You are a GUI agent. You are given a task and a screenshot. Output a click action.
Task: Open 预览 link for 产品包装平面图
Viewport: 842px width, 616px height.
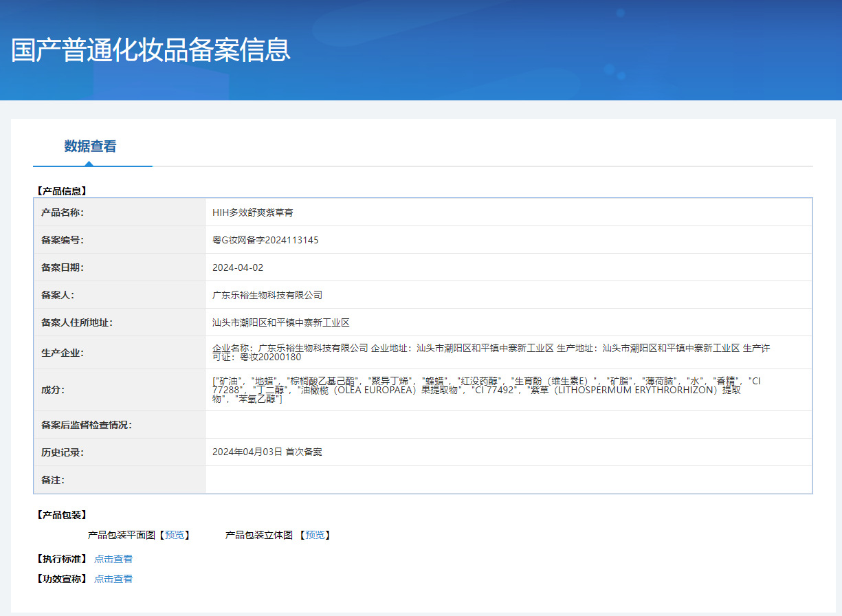(175, 535)
